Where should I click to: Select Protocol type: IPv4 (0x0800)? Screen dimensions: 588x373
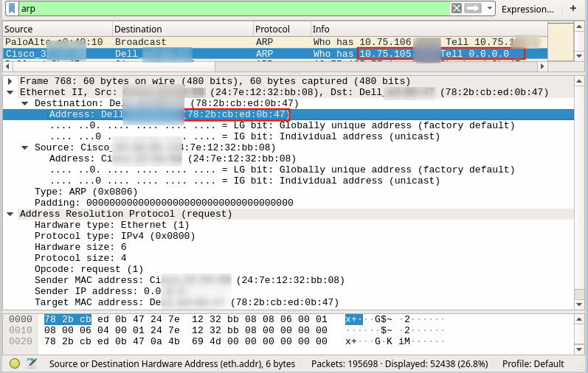[x=288, y=236]
